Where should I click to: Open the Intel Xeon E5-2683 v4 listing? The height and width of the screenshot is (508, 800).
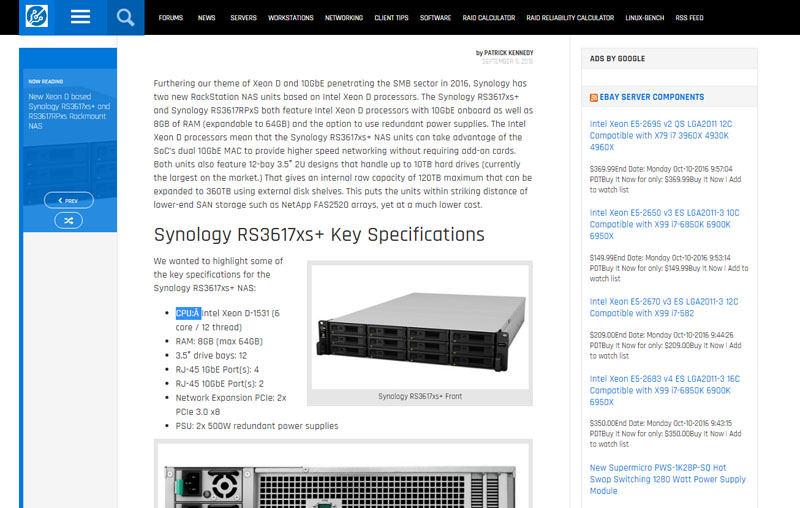pyautogui.click(x=665, y=390)
